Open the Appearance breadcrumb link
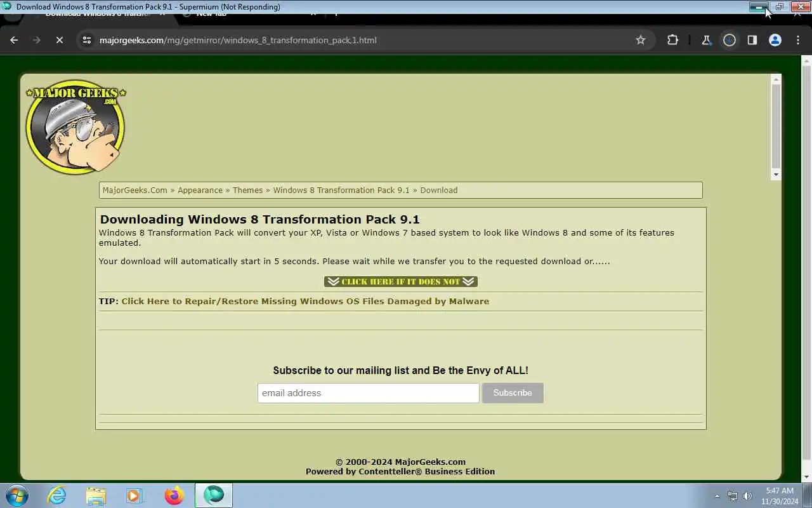 [200, 190]
